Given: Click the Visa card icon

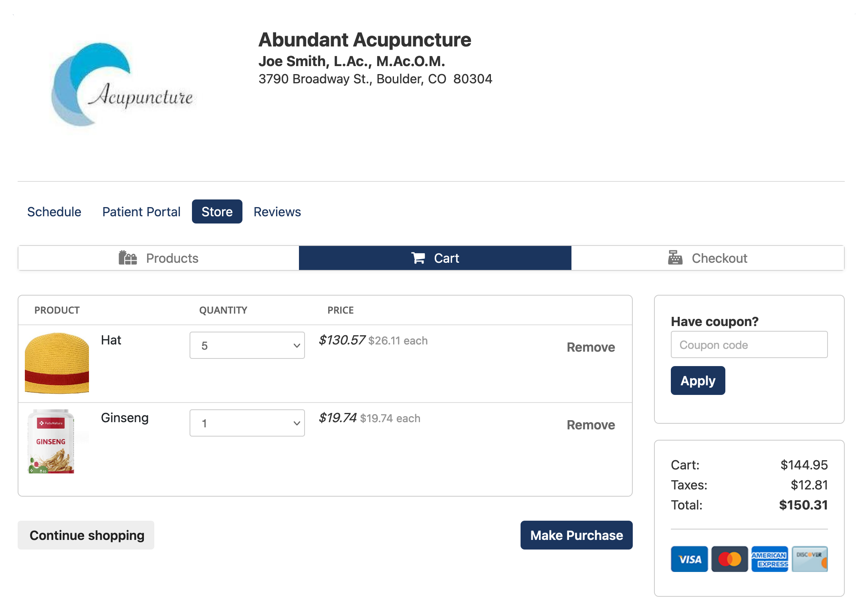Looking at the screenshot, I should [x=689, y=559].
